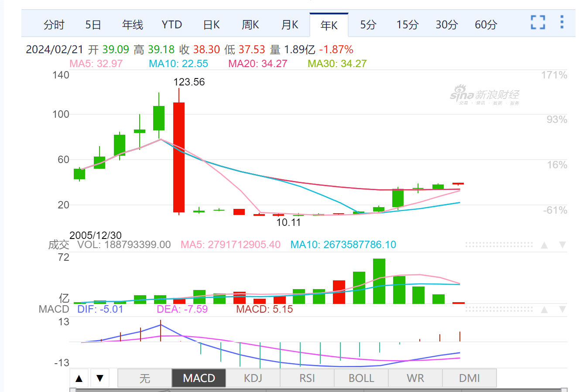Select the RSI indicator button
The image size is (579, 392).
point(307,378)
